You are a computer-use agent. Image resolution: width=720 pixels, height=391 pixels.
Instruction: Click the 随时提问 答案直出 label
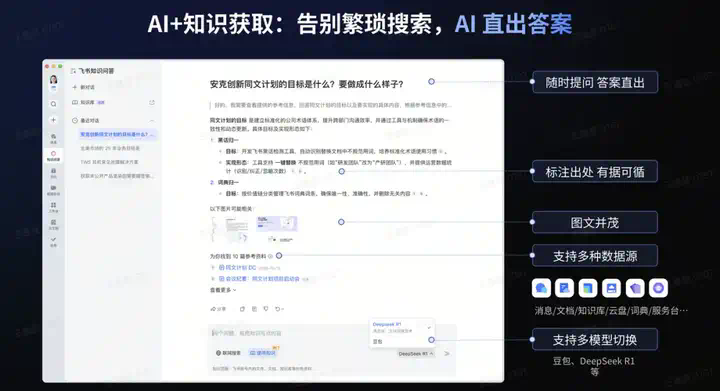click(595, 83)
